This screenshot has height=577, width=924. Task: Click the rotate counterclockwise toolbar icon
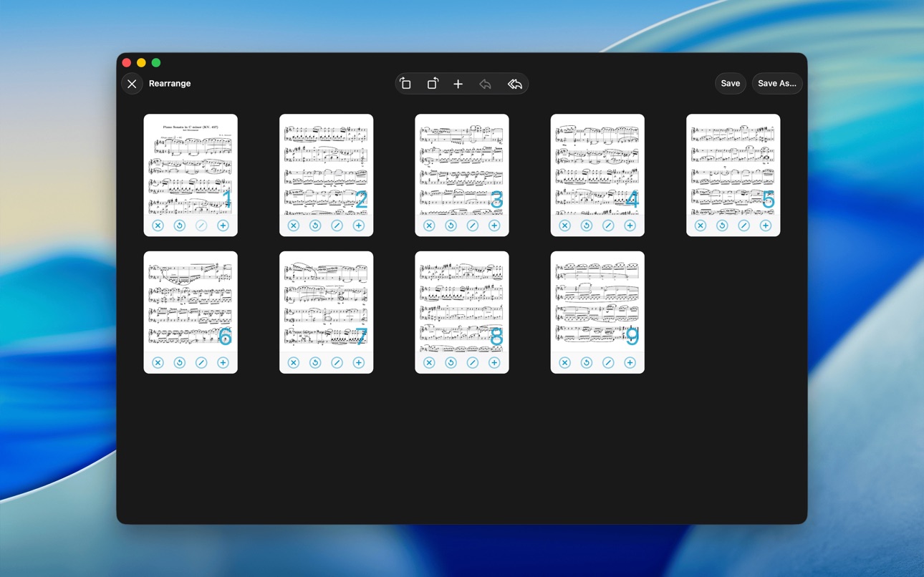coord(405,84)
